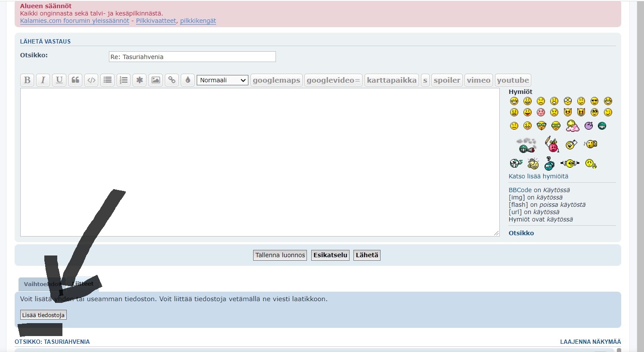
Task: Toggle bold text formatting
Action: point(27,80)
